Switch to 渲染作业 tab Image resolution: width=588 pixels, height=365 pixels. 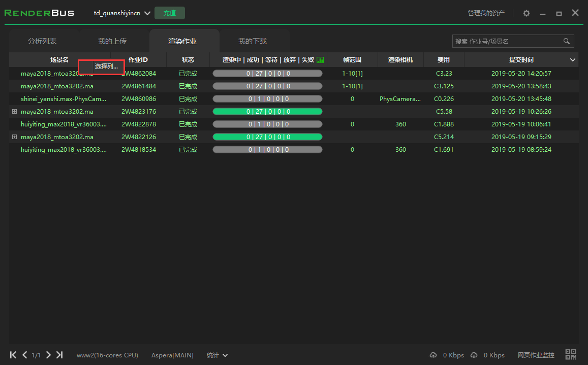coord(182,41)
